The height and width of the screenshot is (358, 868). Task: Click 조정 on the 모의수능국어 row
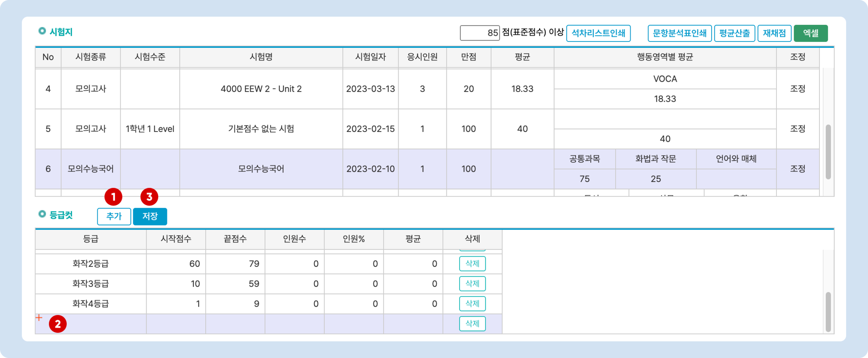pos(798,169)
